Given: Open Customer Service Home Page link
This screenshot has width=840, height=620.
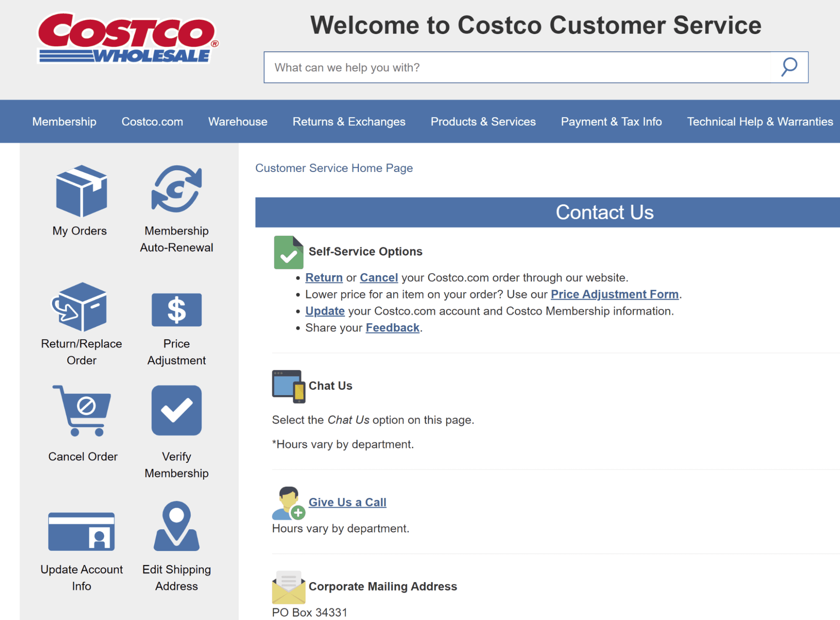Looking at the screenshot, I should (x=334, y=168).
